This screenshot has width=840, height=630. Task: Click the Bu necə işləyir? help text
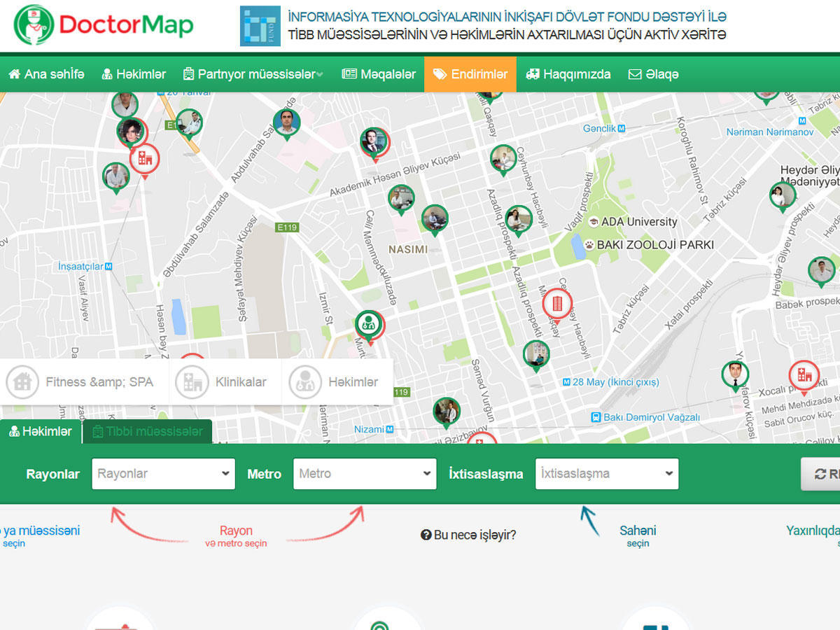pyautogui.click(x=468, y=535)
